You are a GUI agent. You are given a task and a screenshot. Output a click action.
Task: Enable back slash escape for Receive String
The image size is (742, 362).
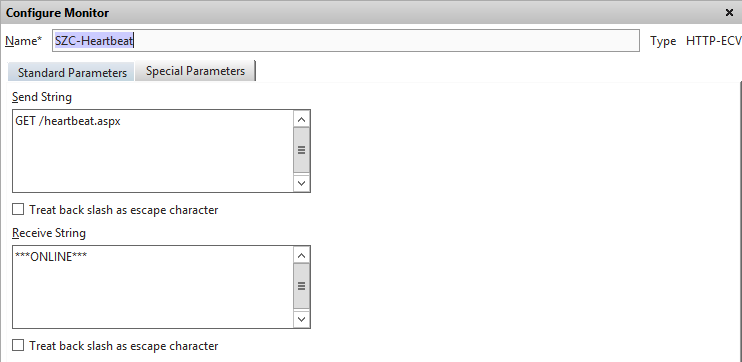tap(18, 345)
